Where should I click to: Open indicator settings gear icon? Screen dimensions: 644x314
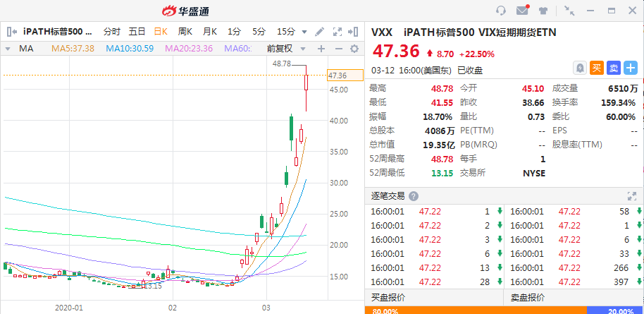[x=354, y=49]
